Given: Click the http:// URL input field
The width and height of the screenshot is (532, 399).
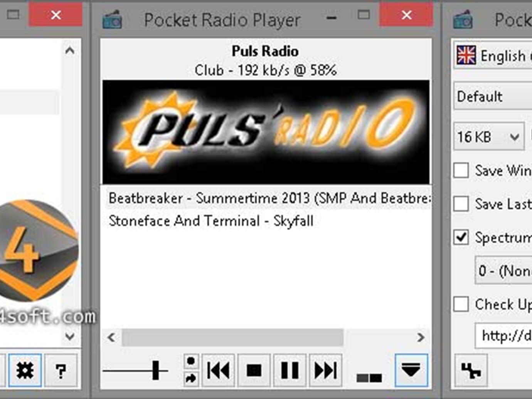Looking at the screenshot, I should 503,336.
